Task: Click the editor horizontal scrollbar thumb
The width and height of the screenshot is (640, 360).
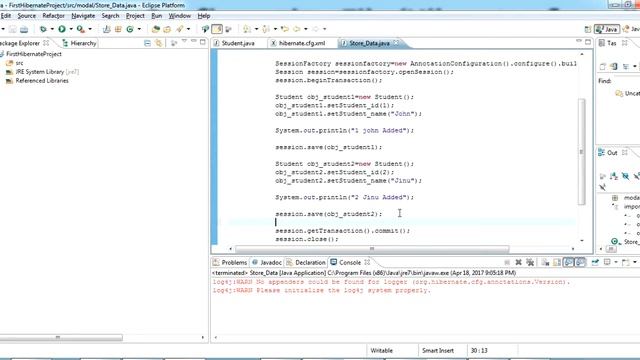Action: point(372,249)
